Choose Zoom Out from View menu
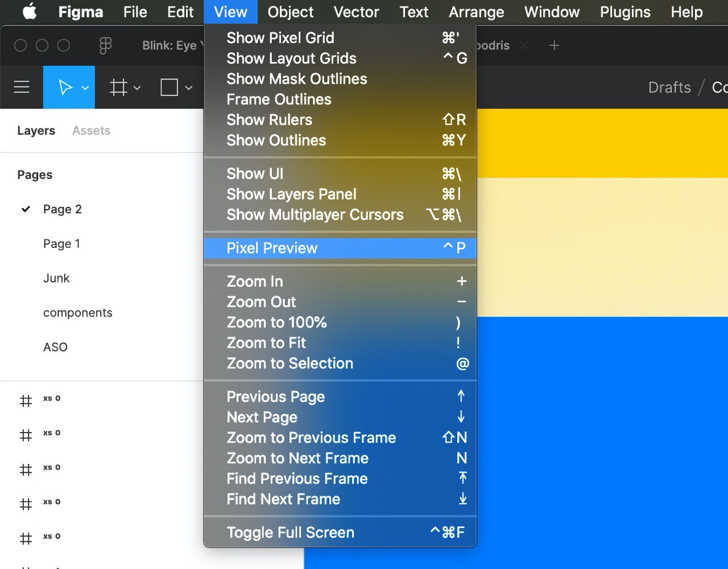 340,302
